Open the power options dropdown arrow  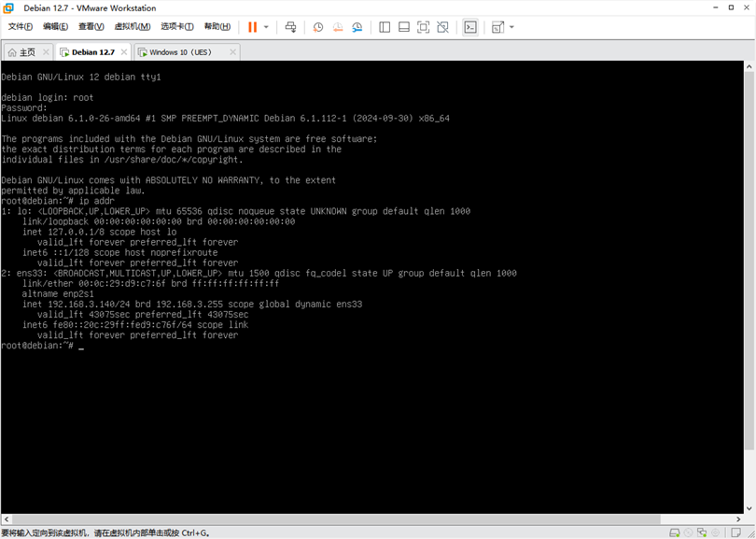tap(266, 27)
